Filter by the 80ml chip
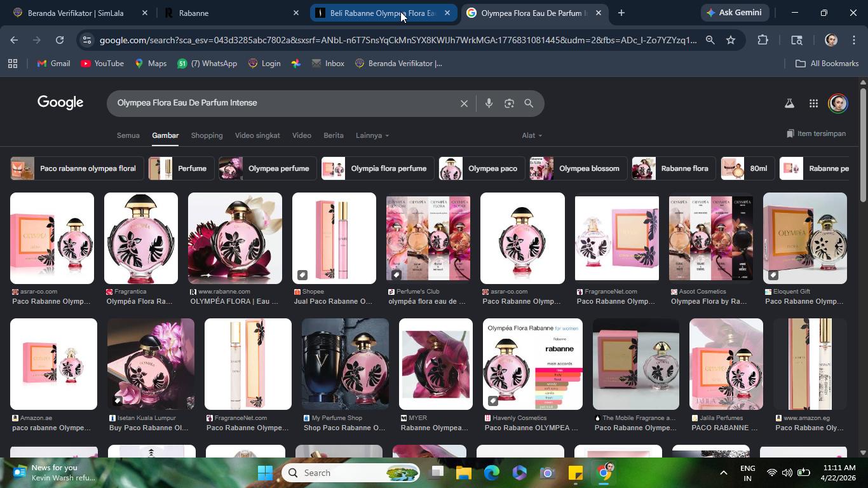 tap(748, 168)
